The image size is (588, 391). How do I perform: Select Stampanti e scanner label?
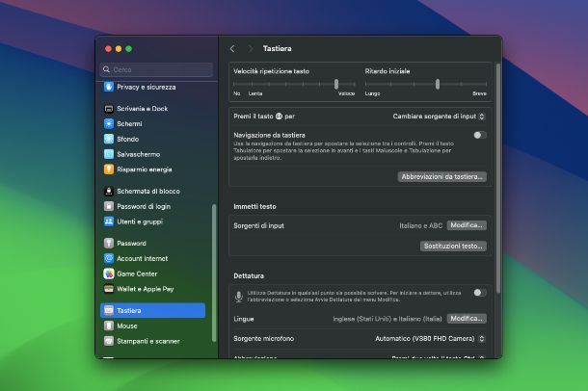click(148, 341)
